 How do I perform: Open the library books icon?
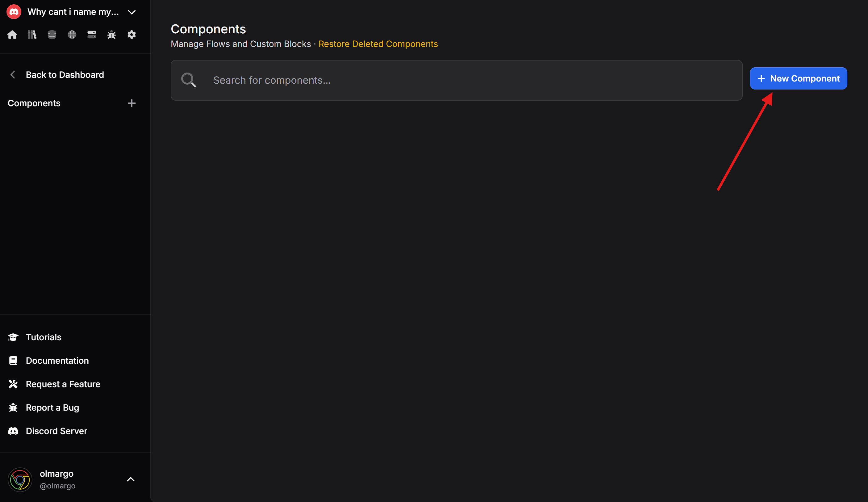32,35
